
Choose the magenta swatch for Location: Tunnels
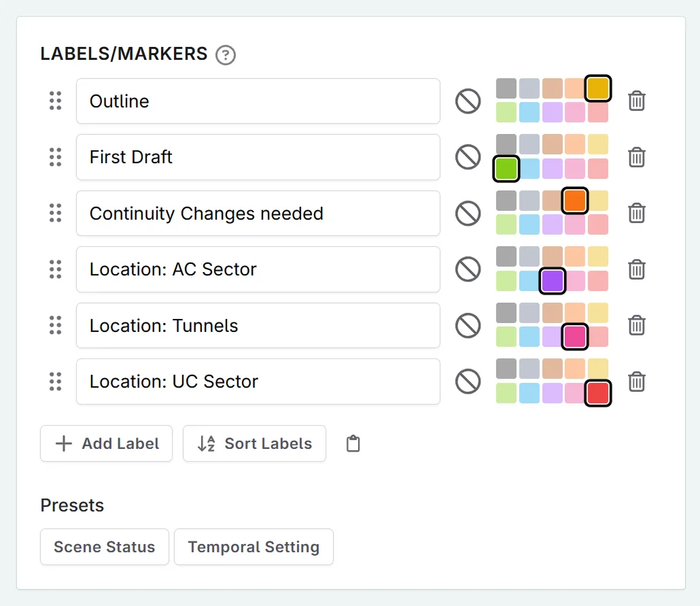(575, 336)
